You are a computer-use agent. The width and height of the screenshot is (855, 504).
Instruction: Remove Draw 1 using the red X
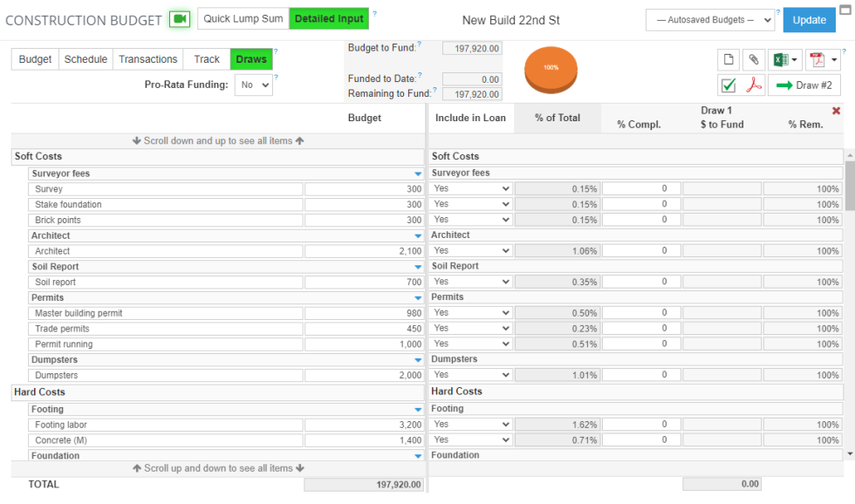[x=836, y=111]
